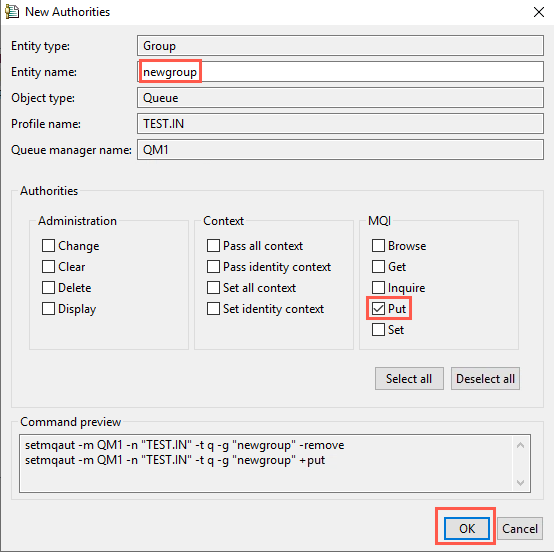Click the Command preview label
This screenshot has height=552, width=554.
71,422
